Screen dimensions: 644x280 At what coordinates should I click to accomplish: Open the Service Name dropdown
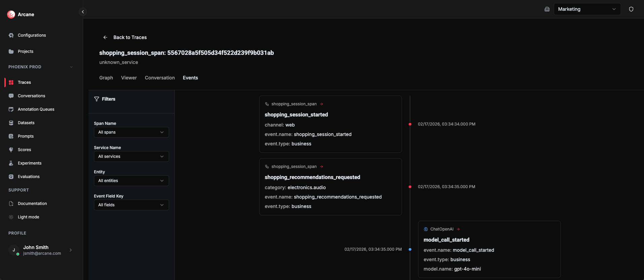pyautogui.click(x=131, y=156)
